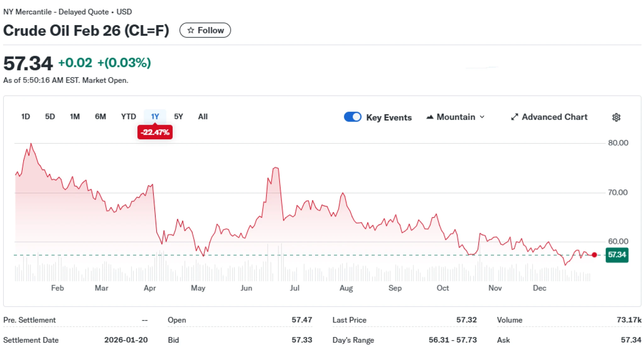Expand the Mountain dropdown chevron
Viewport: 644px width, 354px height.
click(482, 117)
